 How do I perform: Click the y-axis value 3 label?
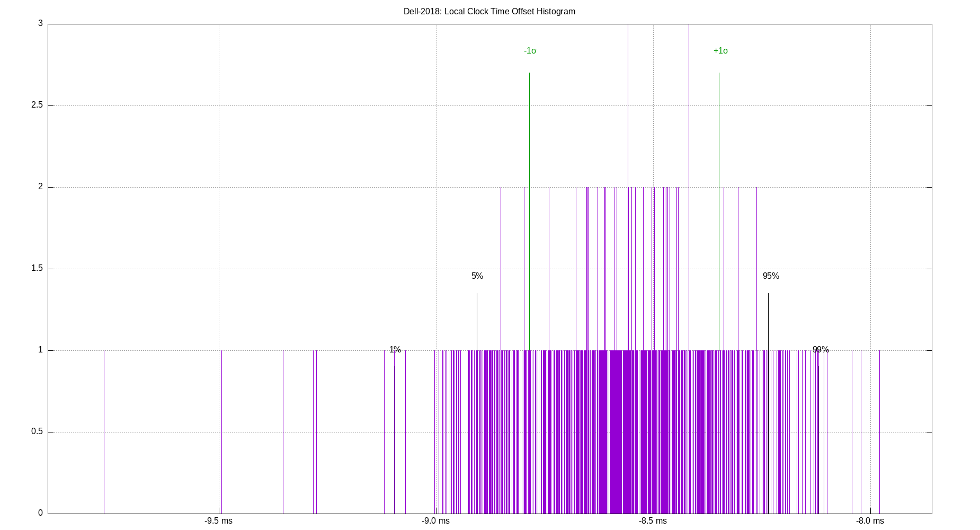41,23
